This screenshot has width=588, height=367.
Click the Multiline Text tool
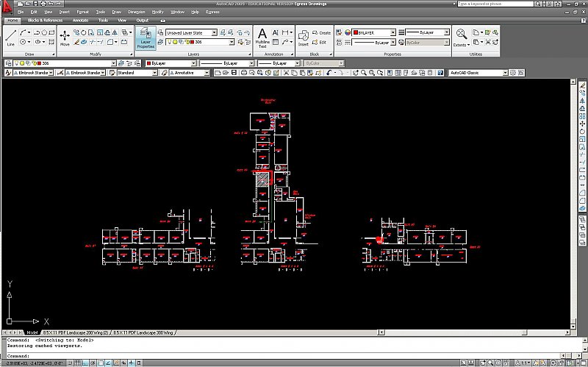coord(262,38)
